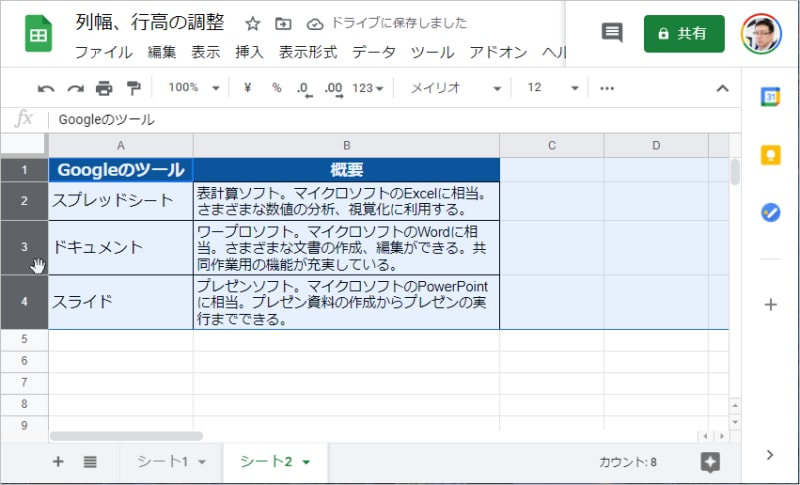This screenshot has width=800, height=485.
Task: Click the green 共有 share button
Action: tap(684, 34)
